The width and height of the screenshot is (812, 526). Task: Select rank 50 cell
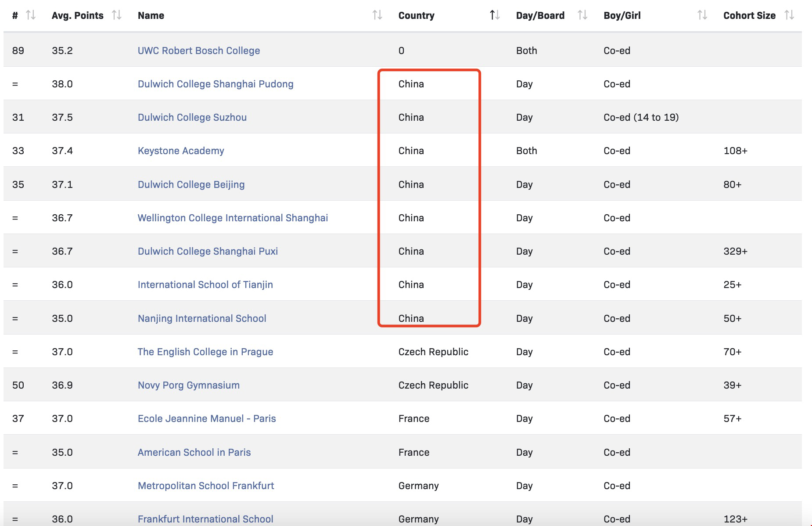tap(18, 385)
